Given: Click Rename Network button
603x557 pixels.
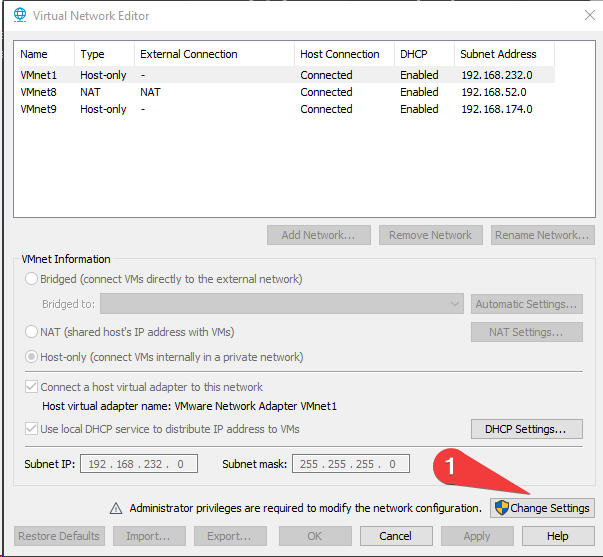Looking at the screenshot, I should (543, 235).
